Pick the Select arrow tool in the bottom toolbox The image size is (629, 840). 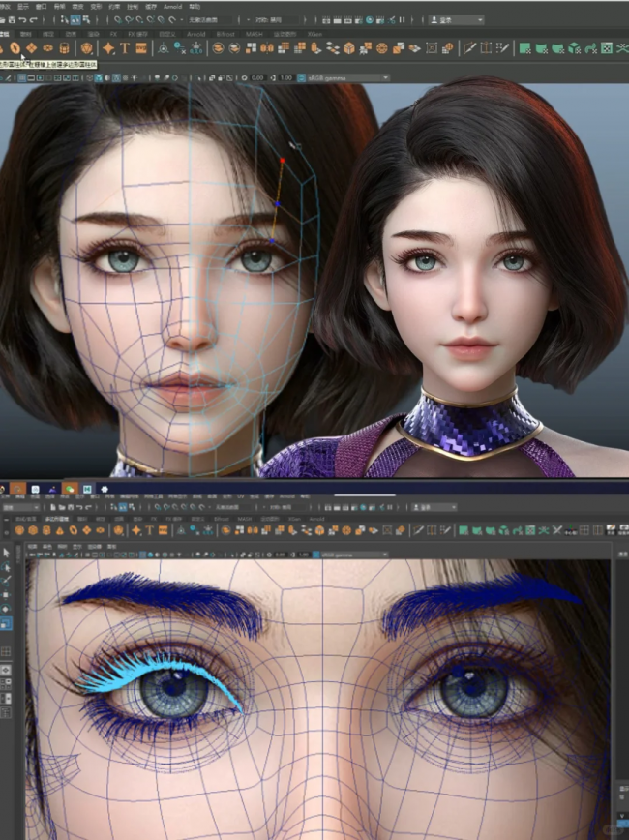[7, 552]
